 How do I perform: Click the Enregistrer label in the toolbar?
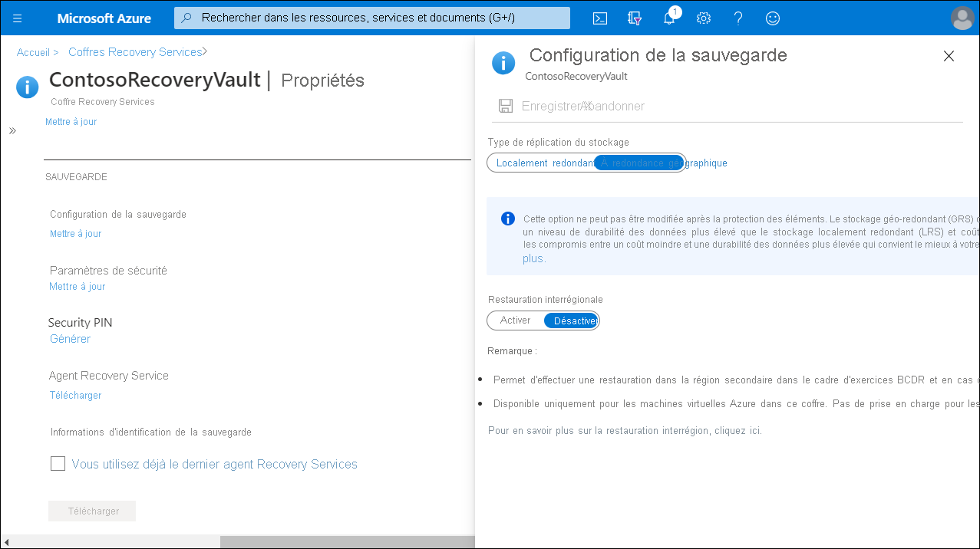(550, 106)
